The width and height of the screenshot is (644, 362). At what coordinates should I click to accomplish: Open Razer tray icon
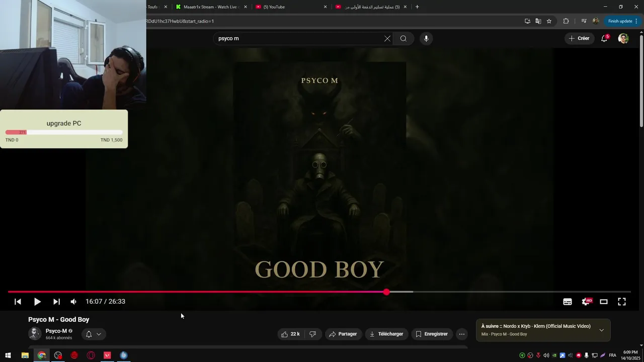pyautogui.click(x=522, y=355)
